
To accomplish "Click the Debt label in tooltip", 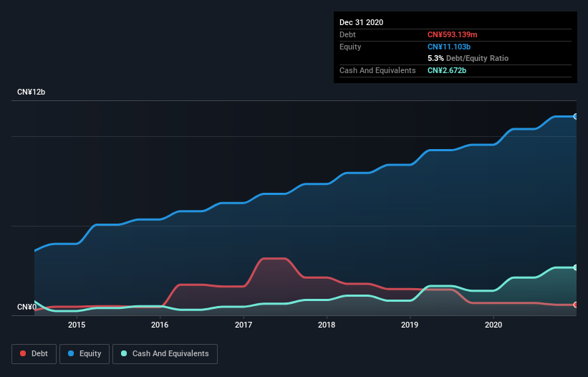I will 347,34.
